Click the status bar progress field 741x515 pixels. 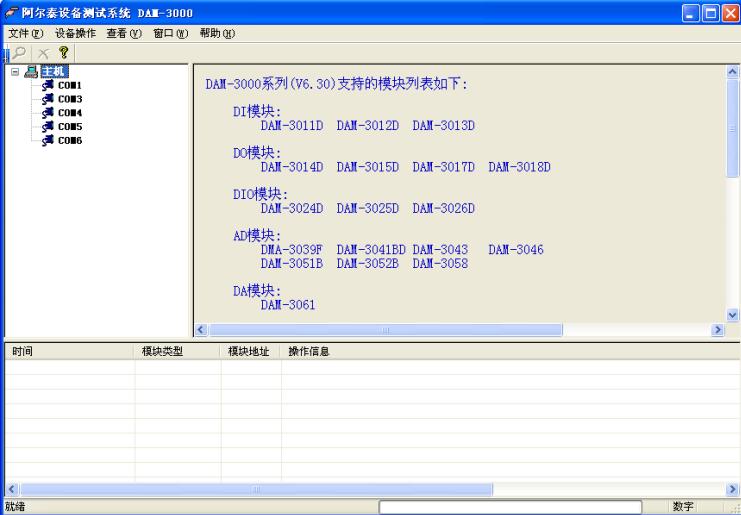point(510,507)
